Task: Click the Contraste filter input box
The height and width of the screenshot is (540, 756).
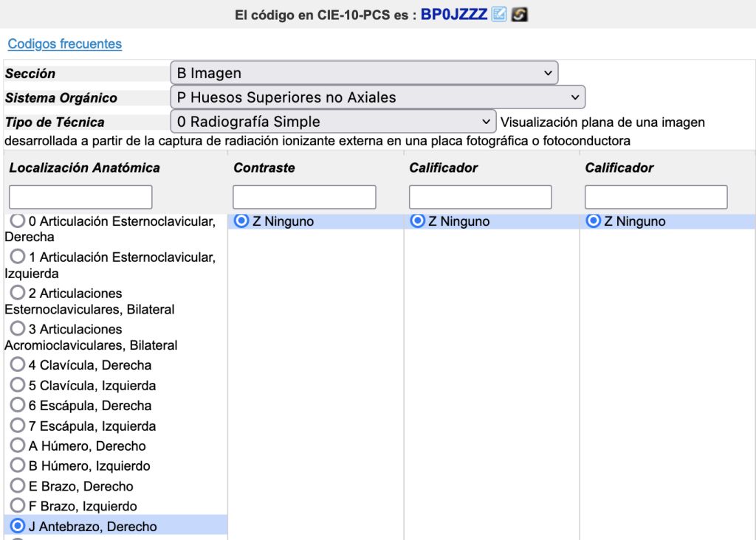Action: 304,197
